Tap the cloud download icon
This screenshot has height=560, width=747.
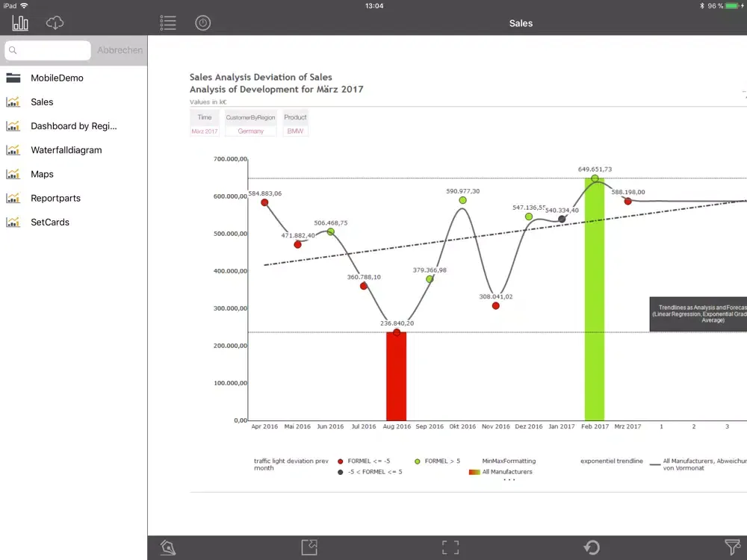point(55,22)
